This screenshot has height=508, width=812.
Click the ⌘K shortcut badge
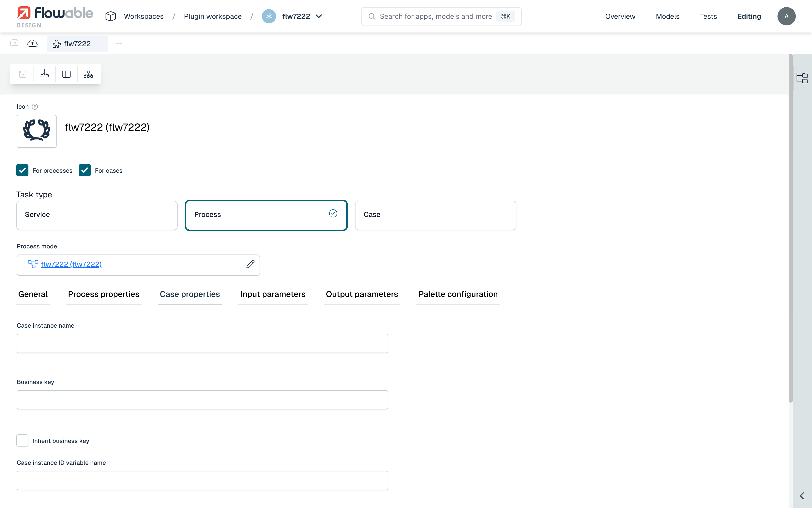point(505,16)
